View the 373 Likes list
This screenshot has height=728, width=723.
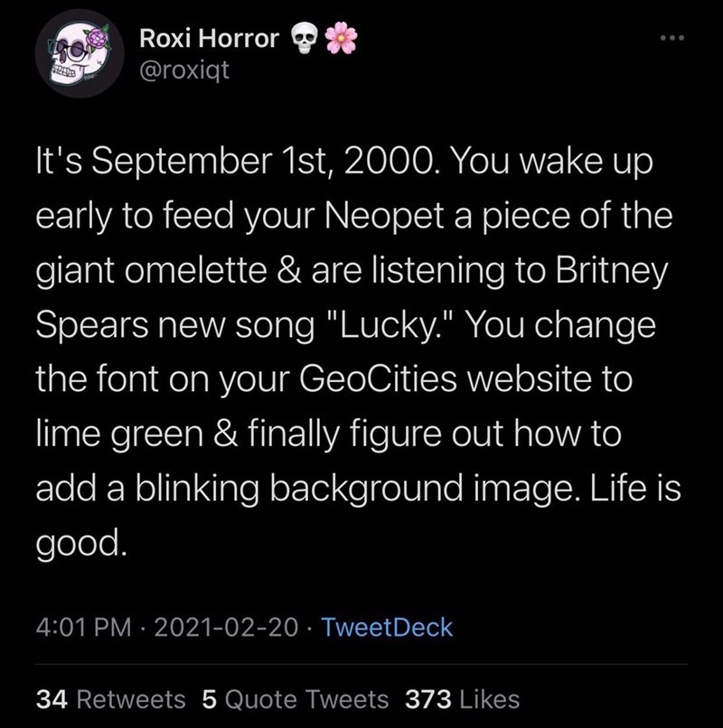[463, 699]
